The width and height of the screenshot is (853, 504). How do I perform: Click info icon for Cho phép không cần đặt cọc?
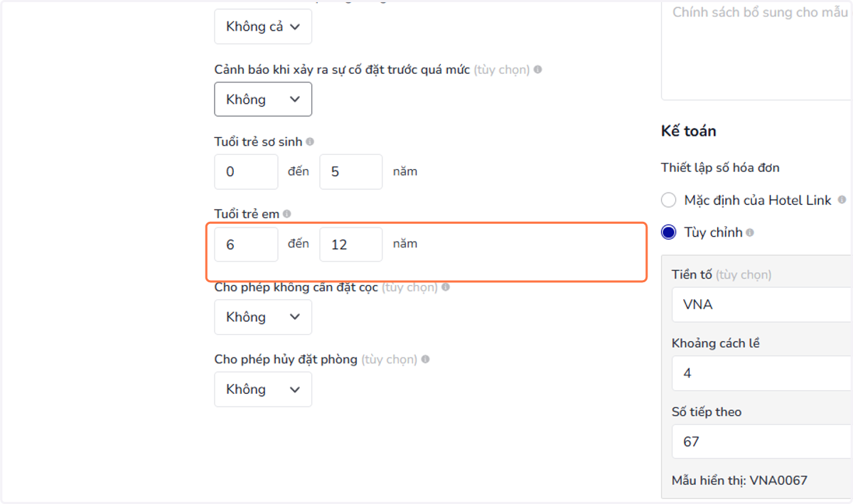446,287
